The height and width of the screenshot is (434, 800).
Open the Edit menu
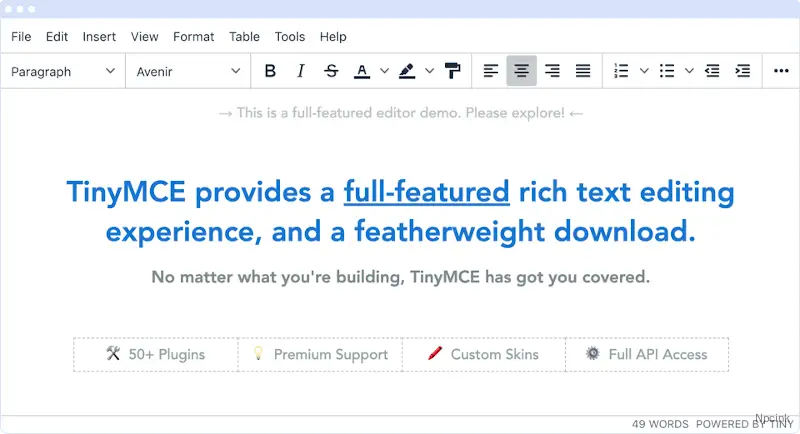(x=57, y=37)
